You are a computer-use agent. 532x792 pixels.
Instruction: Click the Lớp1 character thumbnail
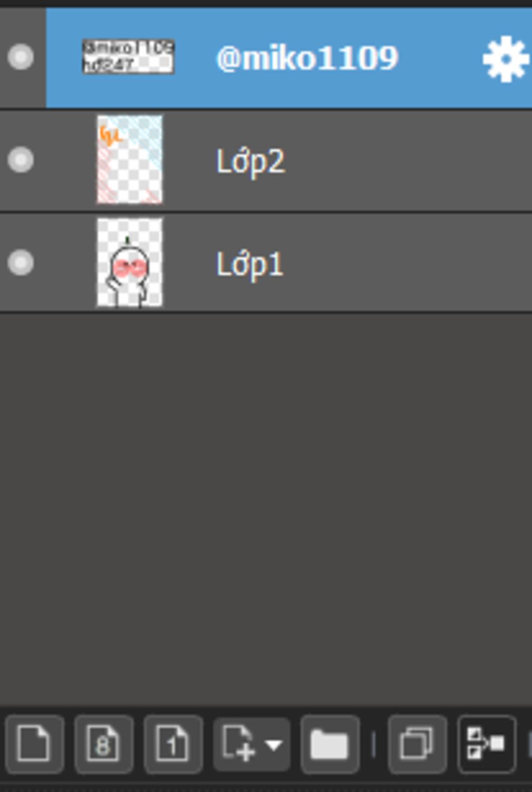(129, 262)
